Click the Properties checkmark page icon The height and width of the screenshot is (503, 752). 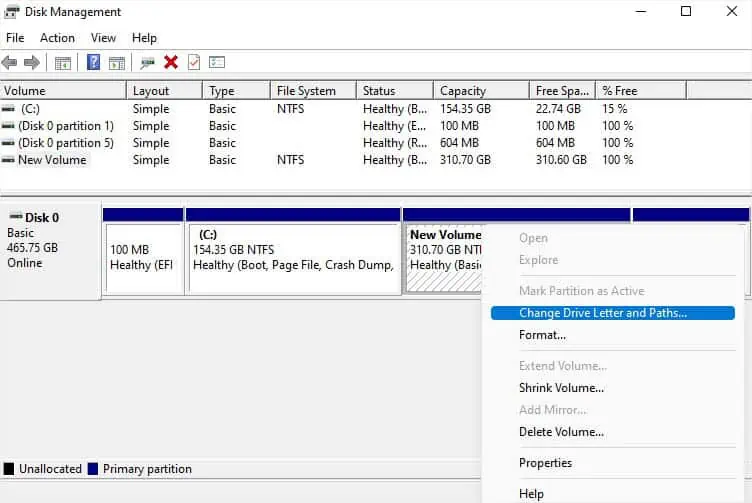pyautogui.click(x=194, y=62)
